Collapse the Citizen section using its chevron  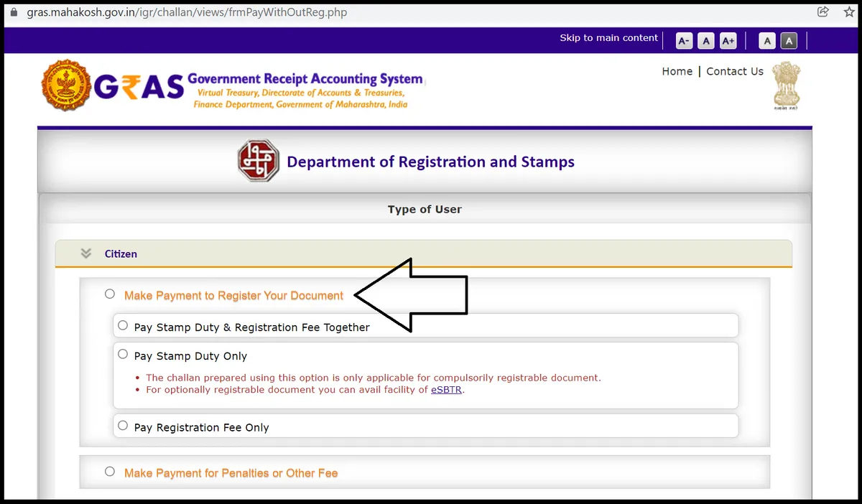pos(86,253)
